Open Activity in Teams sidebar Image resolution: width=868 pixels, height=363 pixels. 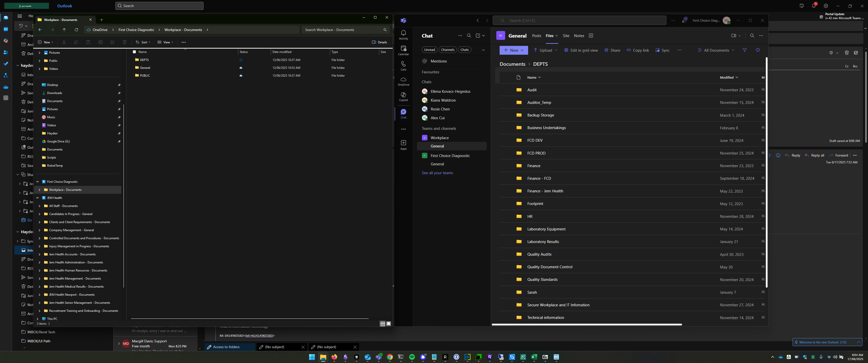[x=403, y=35]
